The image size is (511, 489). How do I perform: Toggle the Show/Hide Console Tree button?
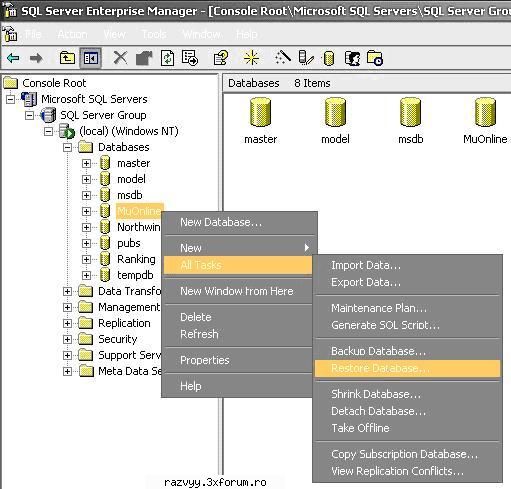point(91,58)
